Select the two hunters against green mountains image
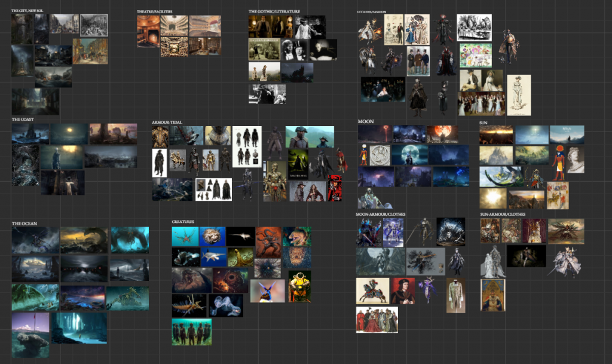The width and height of the screenshot is (612, 364). pyautogui.click(x=310, y=137)
